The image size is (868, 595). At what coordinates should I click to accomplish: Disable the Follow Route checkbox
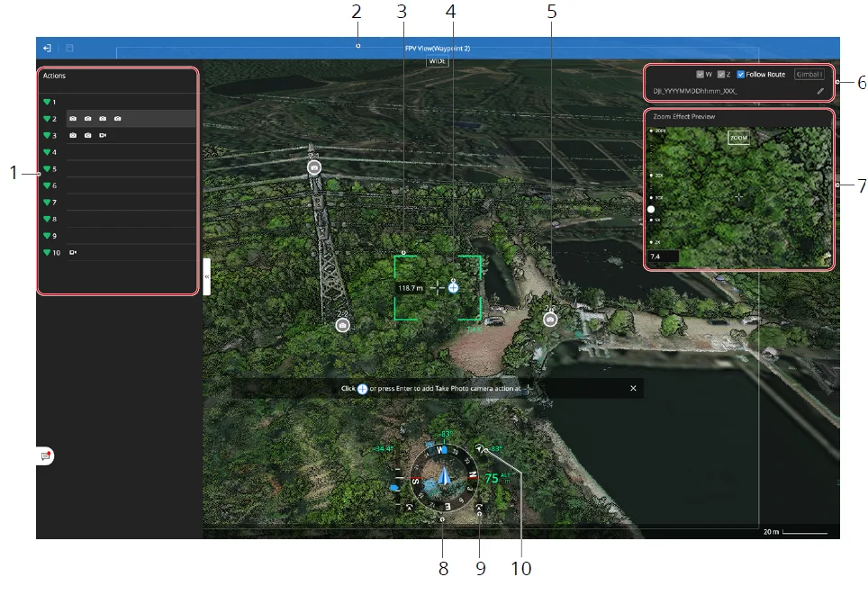coord(740,73)
